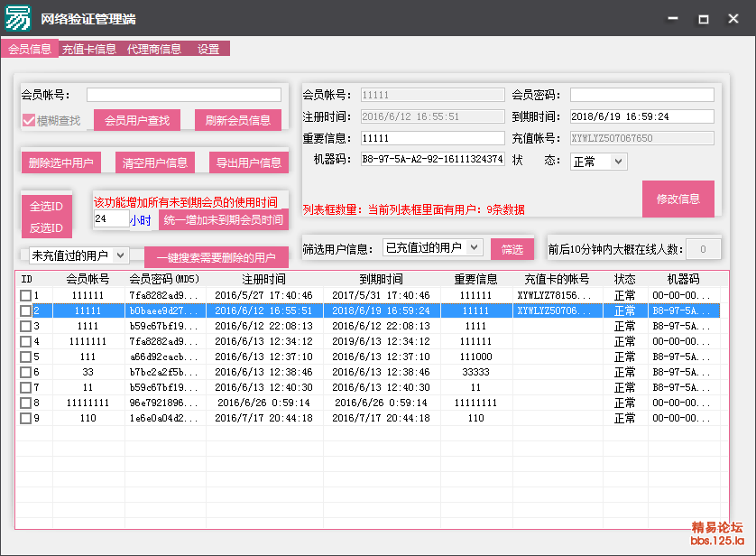This screenshot has height=556, width=756.
Task: Select account cell 110 in row 9
Action: (88, 418)
